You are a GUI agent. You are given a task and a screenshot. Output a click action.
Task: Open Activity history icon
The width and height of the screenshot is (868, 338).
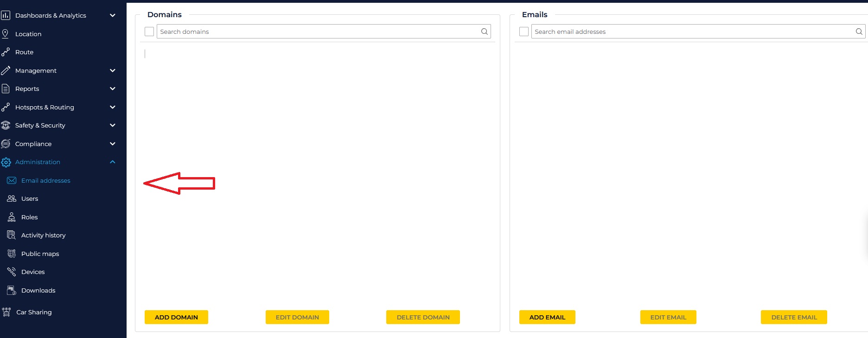12,235
